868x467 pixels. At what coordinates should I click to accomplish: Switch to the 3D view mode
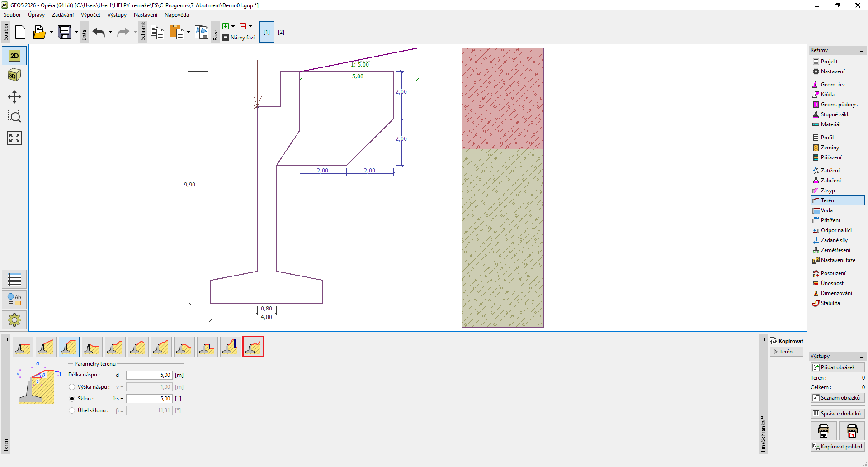tap(14, 75)
